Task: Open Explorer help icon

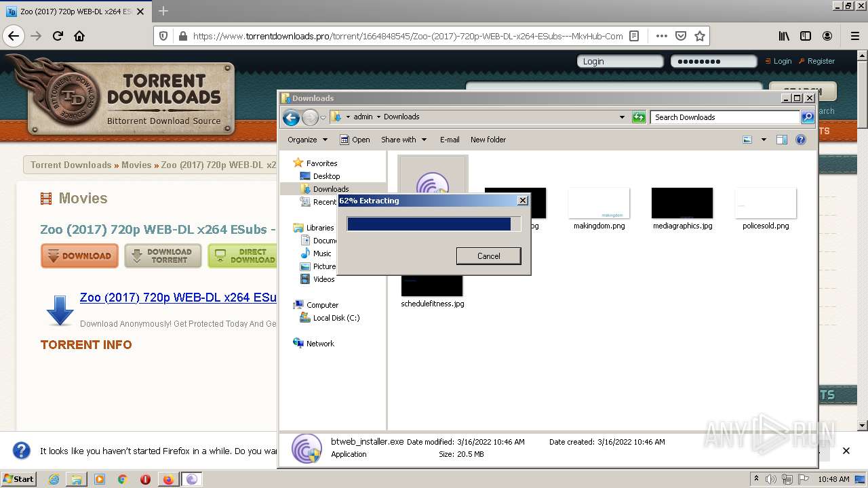Action: pos(801,140)
